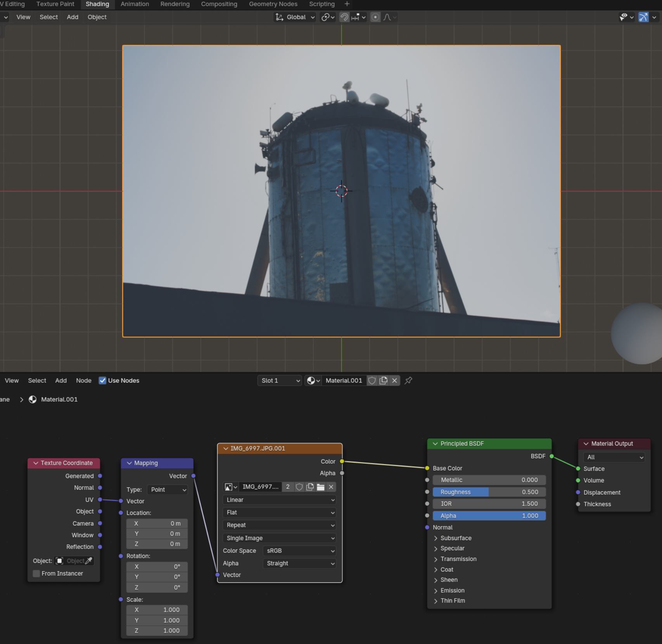
Task: Toggle snapping magnet icon in viewport header
Action: (x=344, y=17)
